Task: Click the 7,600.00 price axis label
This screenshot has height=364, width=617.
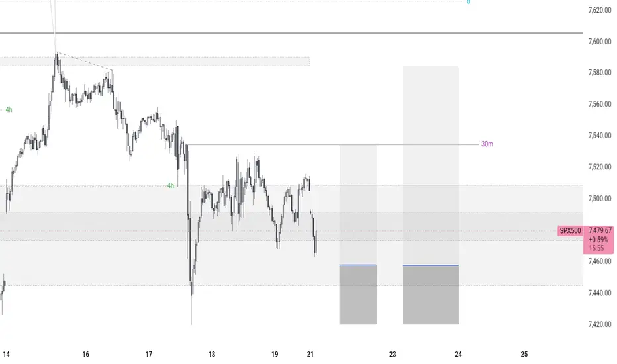Action: pos(600,41)
